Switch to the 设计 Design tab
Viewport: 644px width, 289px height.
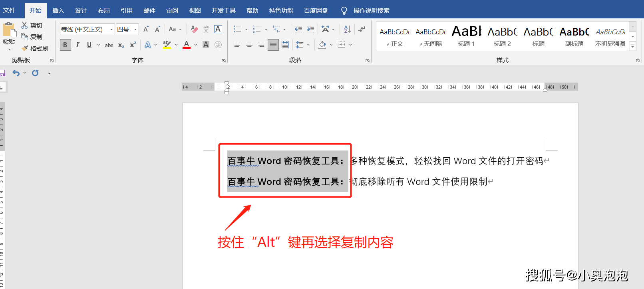(x=81, y=11)
